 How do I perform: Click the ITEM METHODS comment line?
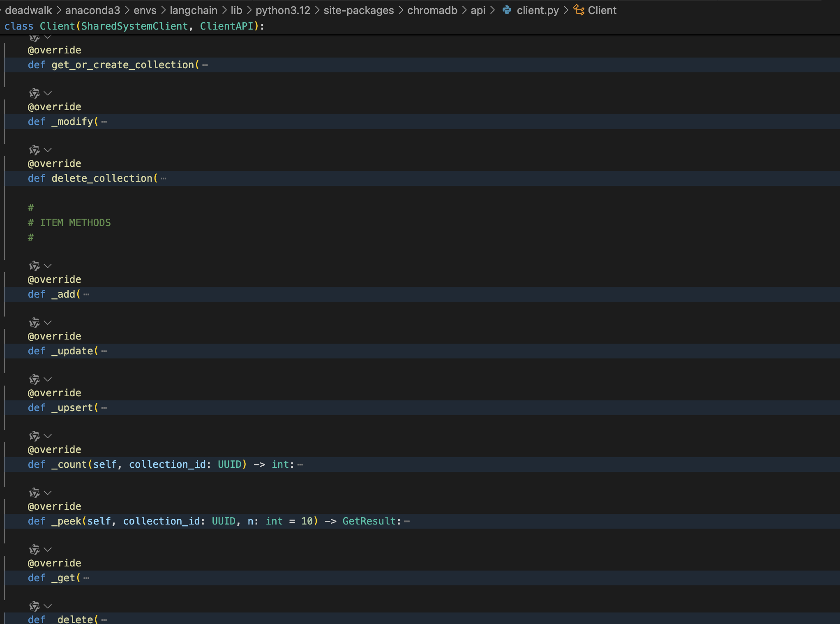tap(75, 223)
